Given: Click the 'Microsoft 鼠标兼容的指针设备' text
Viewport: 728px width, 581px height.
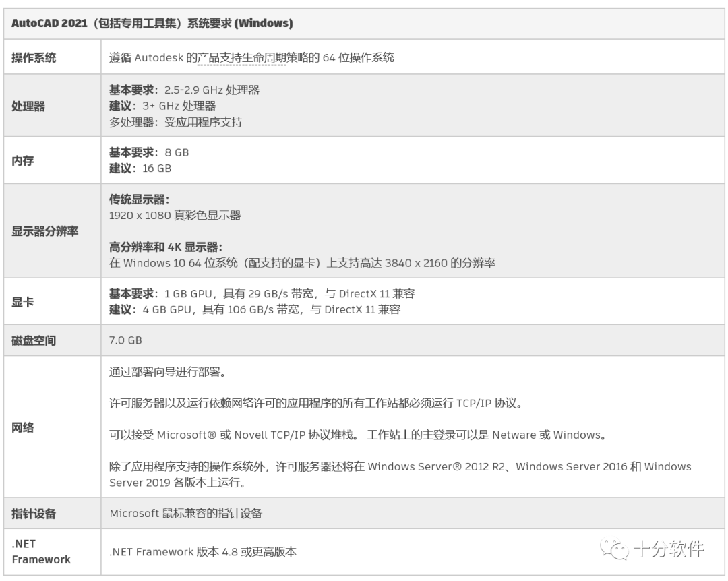Looking at the screenshot, I should pyautogui.click(x=186, y=513).
